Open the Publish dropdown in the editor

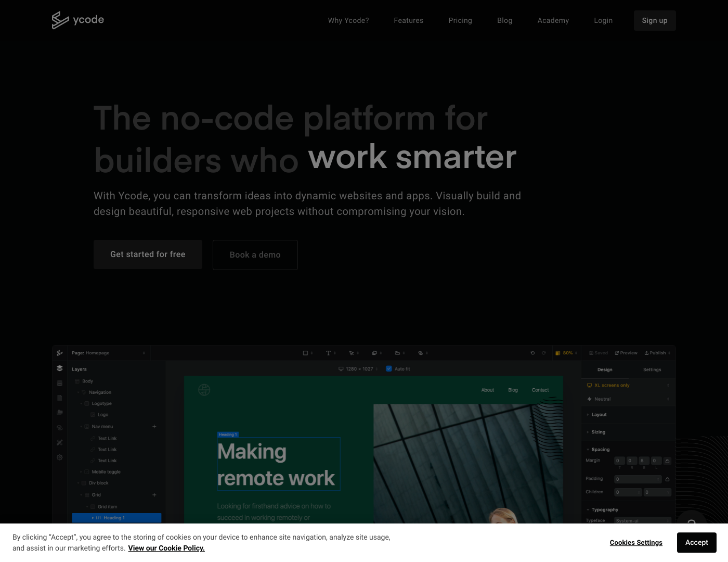pyautogui.click(x=658, y=353)
